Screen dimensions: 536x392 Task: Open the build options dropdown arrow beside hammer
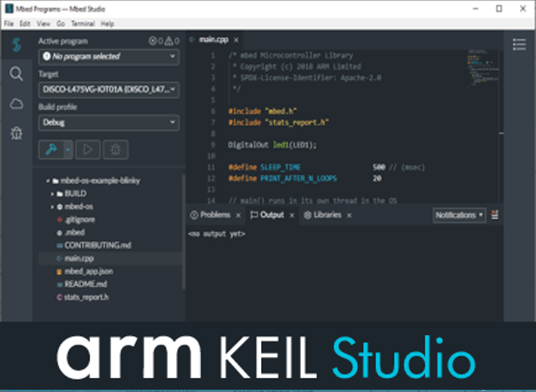pyautogui.click(x=68, y=149)
